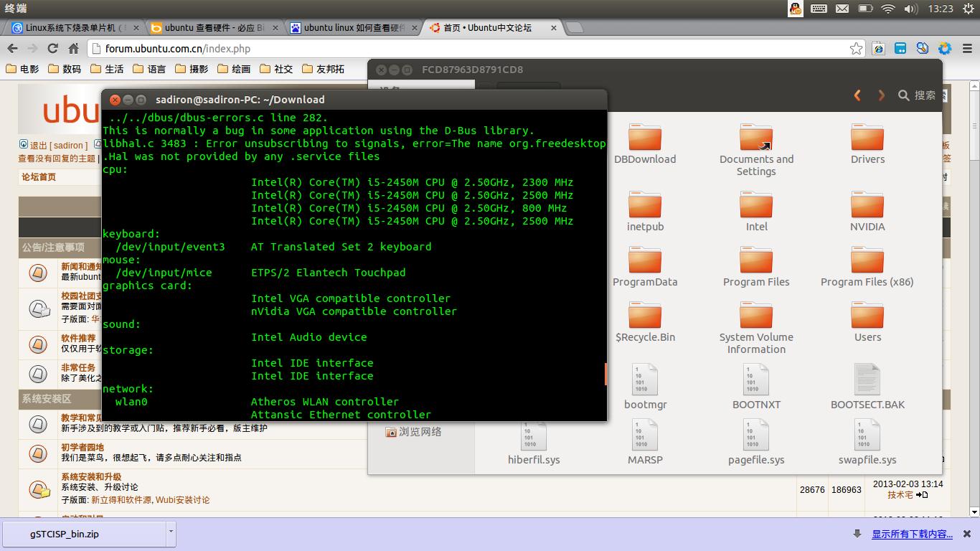980x551 pixels.
Task: Click the browser forward arrow
Action: pos(32,48)
